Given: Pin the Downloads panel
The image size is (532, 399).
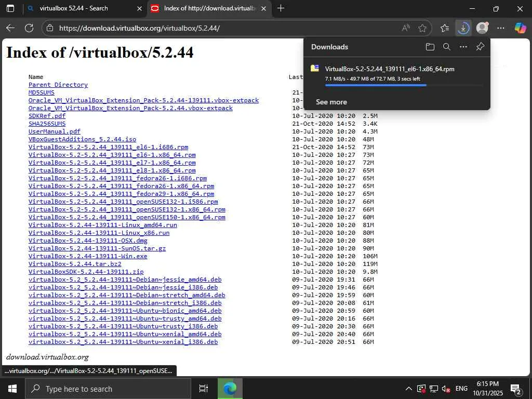Looking at the screenshot, I should tap(480, 47).
